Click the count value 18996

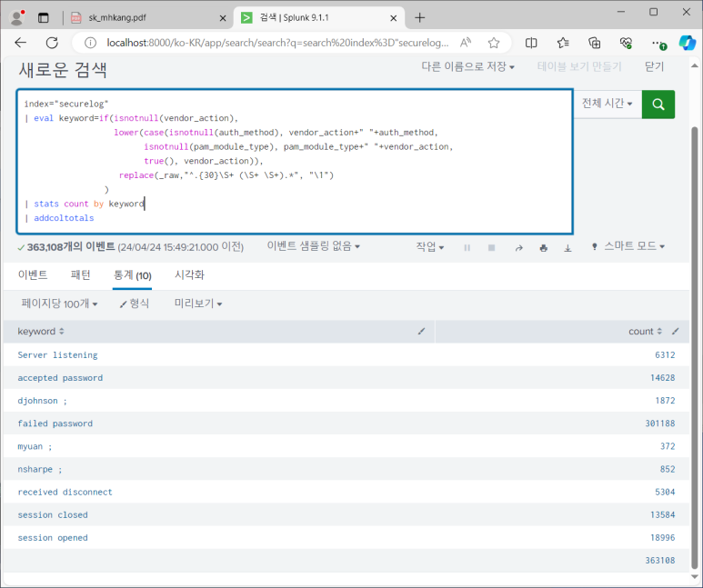pos(663,538)
